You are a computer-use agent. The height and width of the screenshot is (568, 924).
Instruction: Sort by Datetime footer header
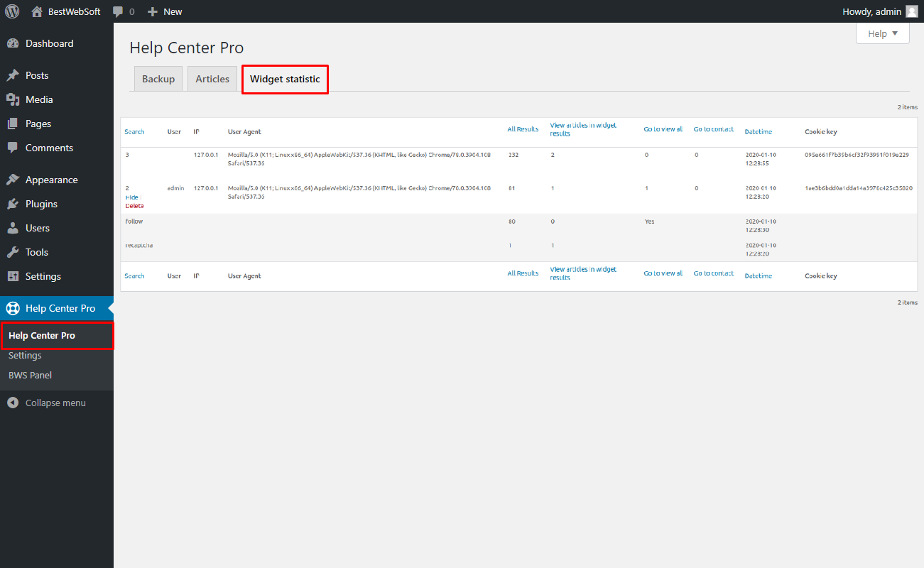(759, 276)
